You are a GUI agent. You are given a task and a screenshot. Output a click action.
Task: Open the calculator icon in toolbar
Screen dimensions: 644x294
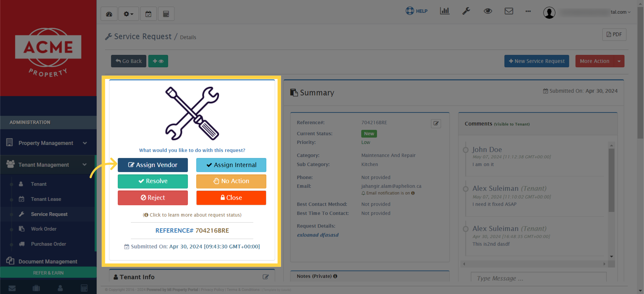166,14
